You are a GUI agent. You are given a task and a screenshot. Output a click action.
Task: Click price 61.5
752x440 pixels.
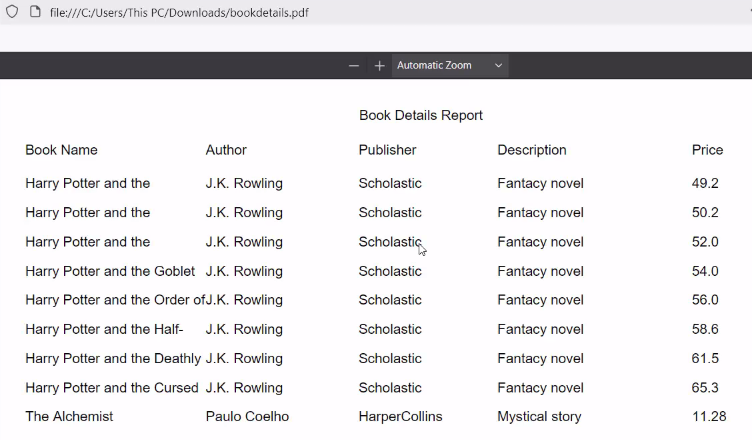705,359
